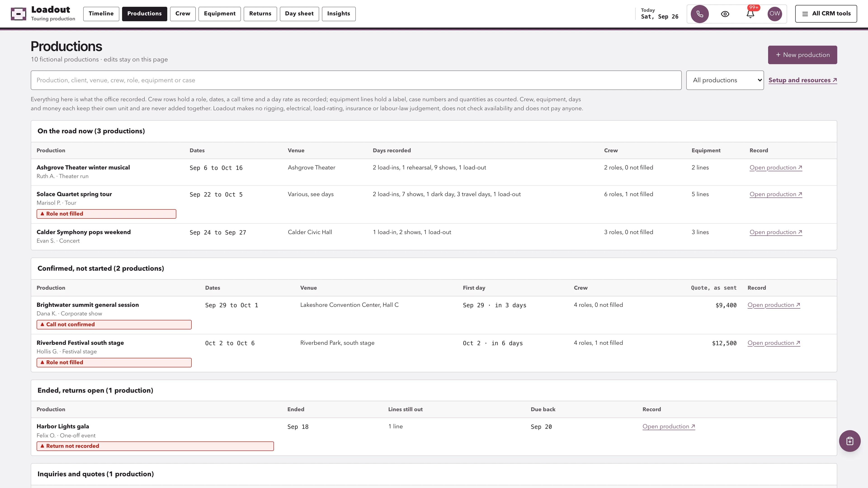This screenshot has width=868, height=488.
Task: Open production for Ashgrove Theater winter musical
Action: point(776,168)
